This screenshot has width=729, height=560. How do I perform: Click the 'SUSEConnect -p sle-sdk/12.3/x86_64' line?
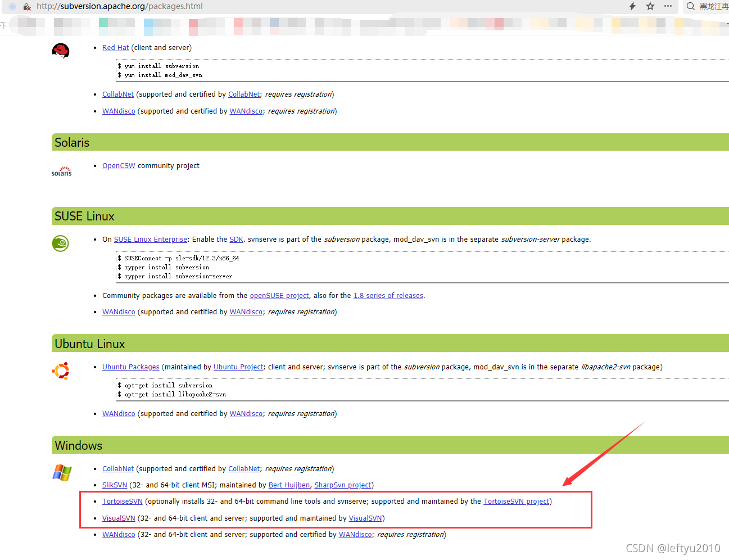pos(179,259)
